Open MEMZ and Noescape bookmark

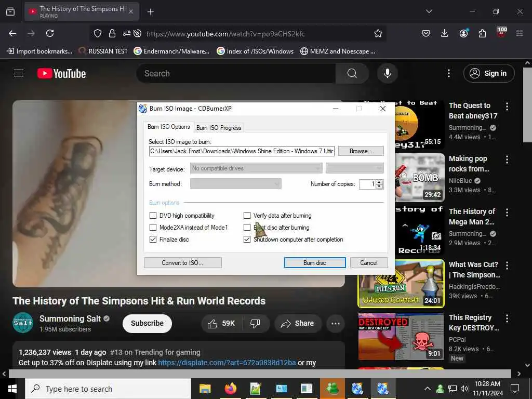click(x=338, y=51)
